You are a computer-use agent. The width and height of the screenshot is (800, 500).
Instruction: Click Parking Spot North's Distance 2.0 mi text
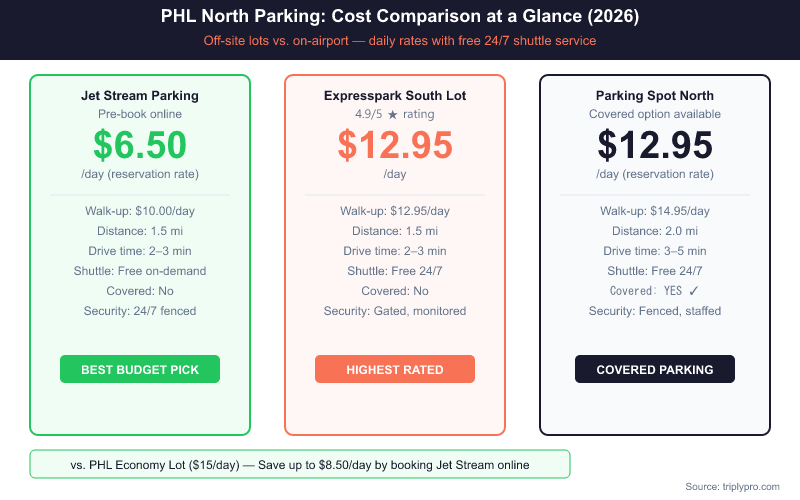click(x=655, y=231)
